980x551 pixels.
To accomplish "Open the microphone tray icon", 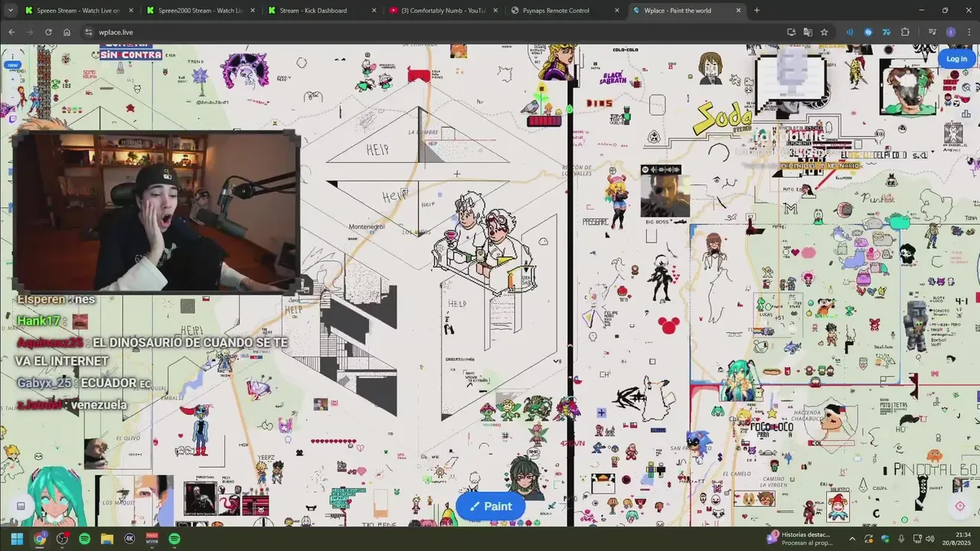I will pyautogui.click(x=901, y=539).
